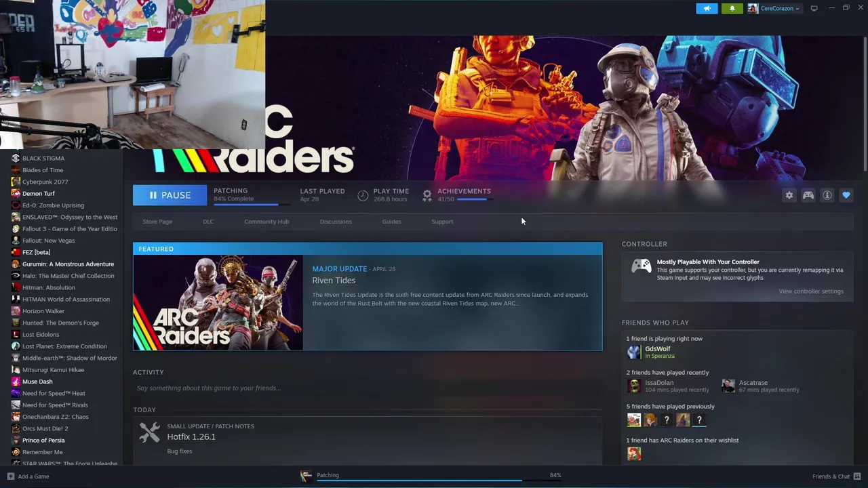Image resolution: width=868 pixels, height=488 pixels.
Task: Open Friends & Chat
Action: coord(836,476)
